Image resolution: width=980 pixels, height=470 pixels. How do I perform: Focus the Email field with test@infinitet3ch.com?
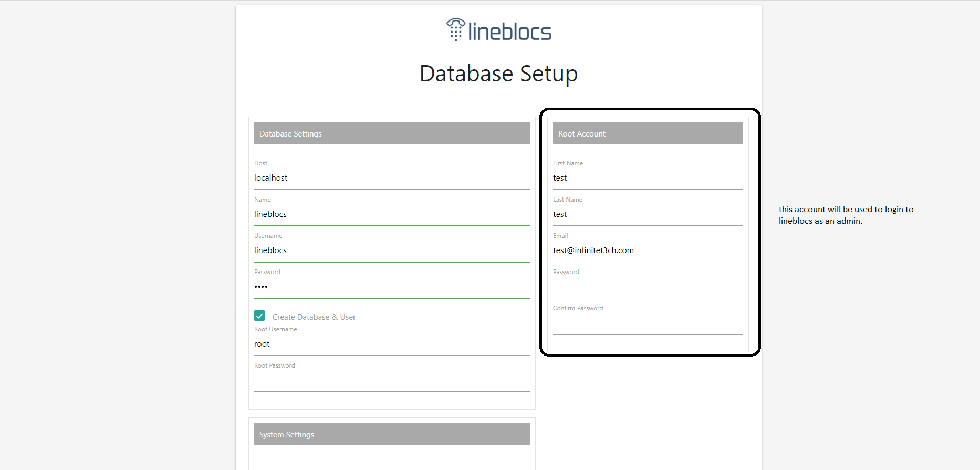tap(648, 250)
